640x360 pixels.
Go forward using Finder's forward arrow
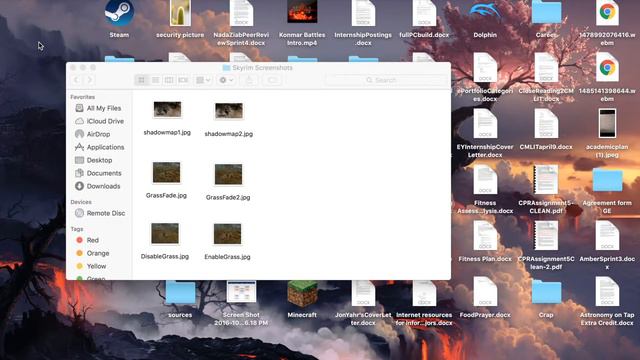90,80
